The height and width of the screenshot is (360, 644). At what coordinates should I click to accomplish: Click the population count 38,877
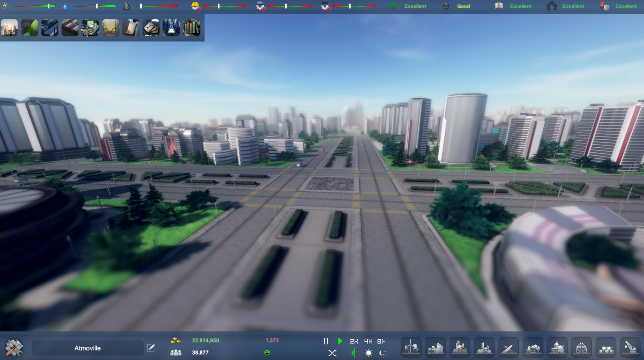pyautogui.click(x=200, y=353)
